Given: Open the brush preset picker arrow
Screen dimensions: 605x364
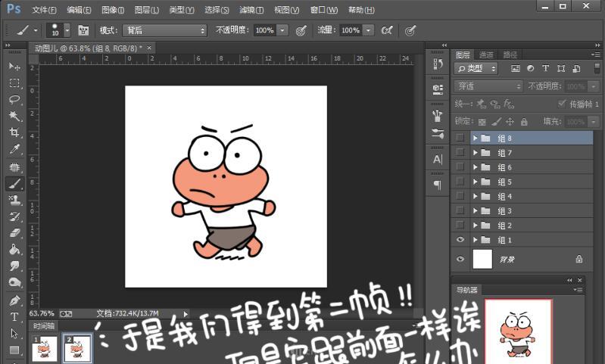Looking at the screenshot, I should (67, 30).
